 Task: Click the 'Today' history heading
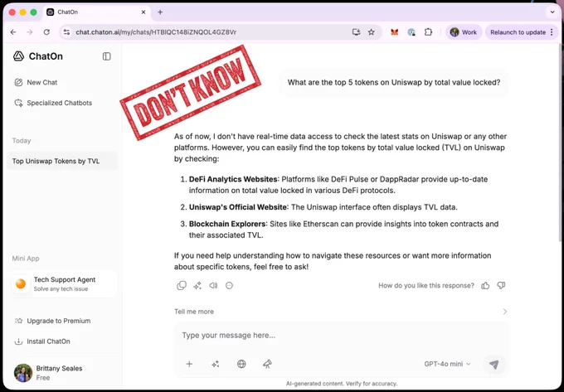22,141
